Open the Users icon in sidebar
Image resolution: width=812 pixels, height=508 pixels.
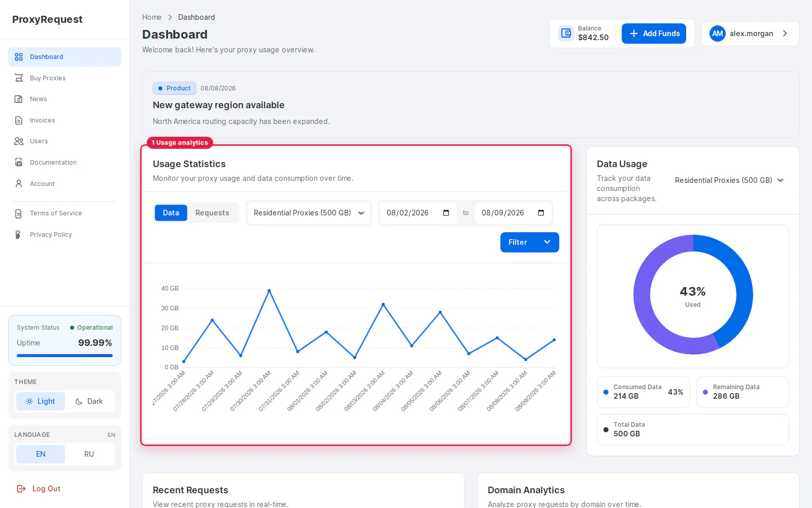19,141
